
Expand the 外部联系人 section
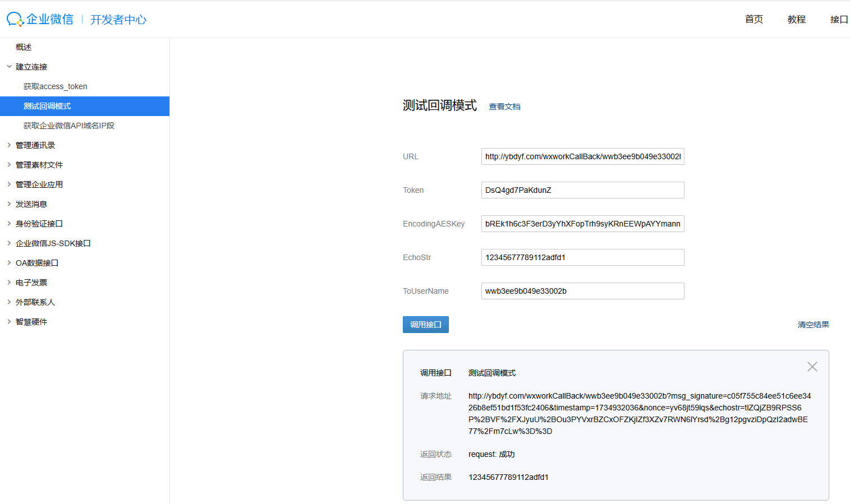click(35, 302)
